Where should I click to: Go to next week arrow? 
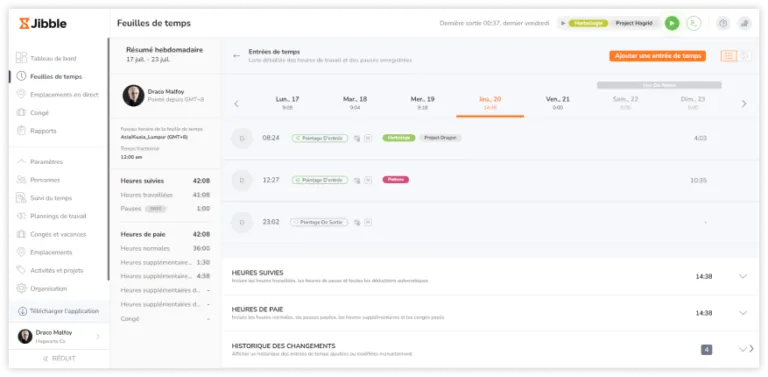click(x=744, y=104)
